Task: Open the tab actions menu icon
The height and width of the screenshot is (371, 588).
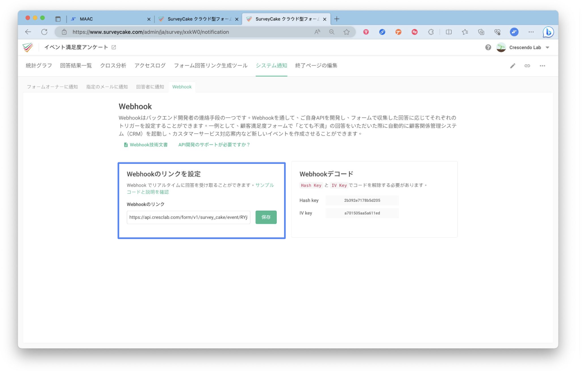Action: coord(58,19)
